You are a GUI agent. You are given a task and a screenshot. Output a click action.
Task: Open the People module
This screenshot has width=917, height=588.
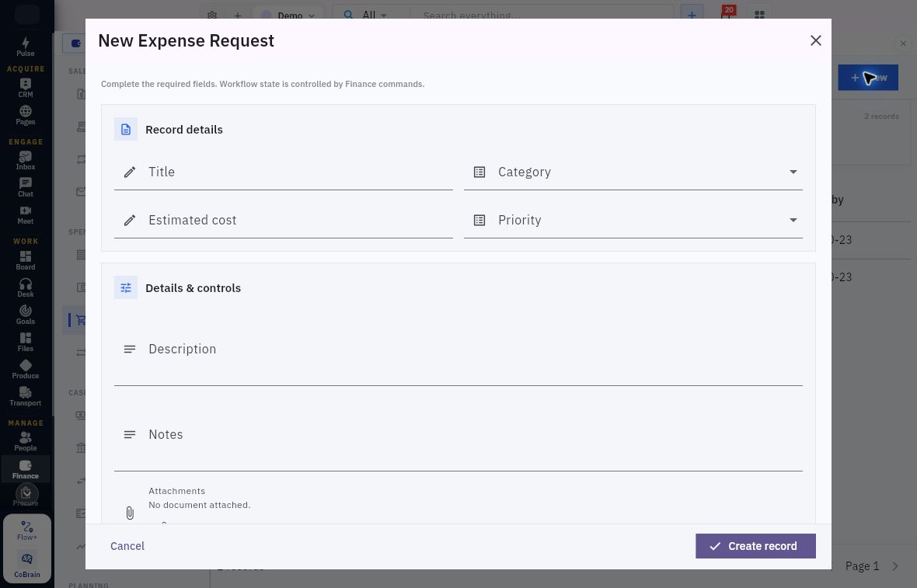(25, 442)
